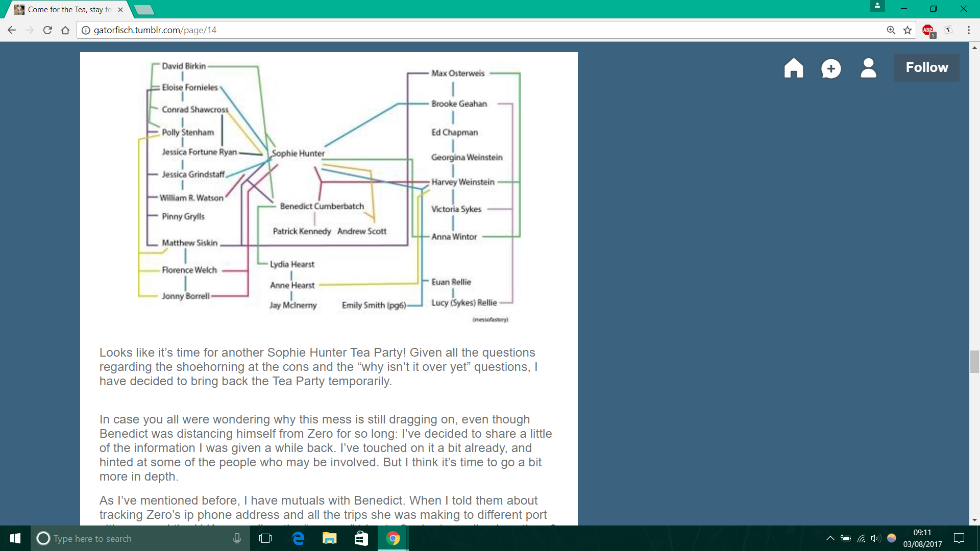Viewport: 980px width, 551px height.
Task: Click the volume speaker tray icon
Action: coord(876,538)
